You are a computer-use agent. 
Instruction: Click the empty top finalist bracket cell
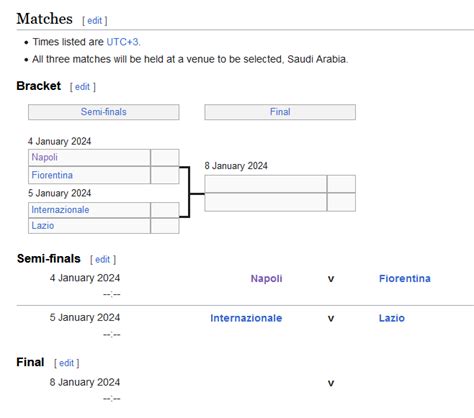tap(266, 184)
